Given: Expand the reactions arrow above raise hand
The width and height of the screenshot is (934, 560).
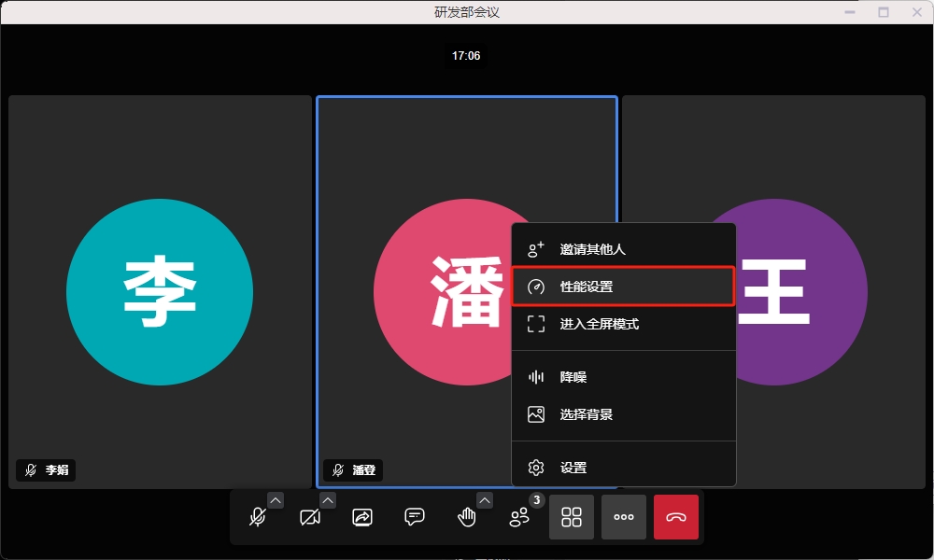Looking at the screenshot, I should click(x=485, y=500).
